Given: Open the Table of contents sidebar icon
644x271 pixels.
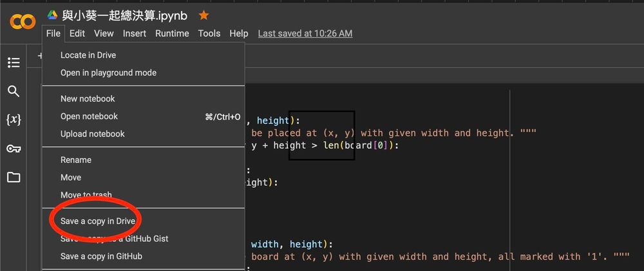Looking at the screenshot, I should pos(14,62).
